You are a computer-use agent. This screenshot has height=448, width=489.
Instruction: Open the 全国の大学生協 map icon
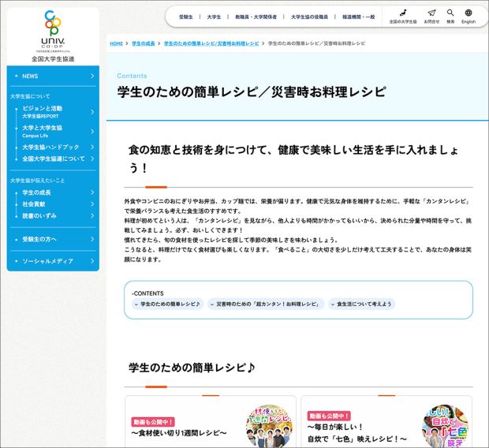403,13
